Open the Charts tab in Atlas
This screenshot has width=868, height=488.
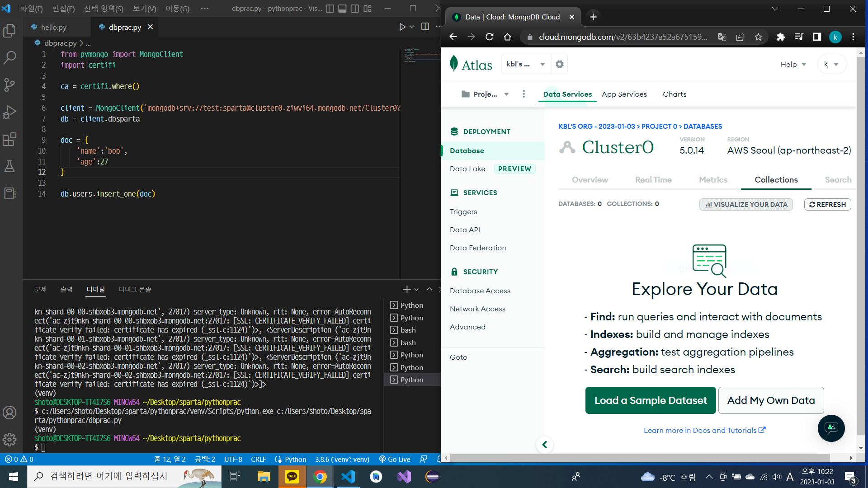(x=675, y=94)
